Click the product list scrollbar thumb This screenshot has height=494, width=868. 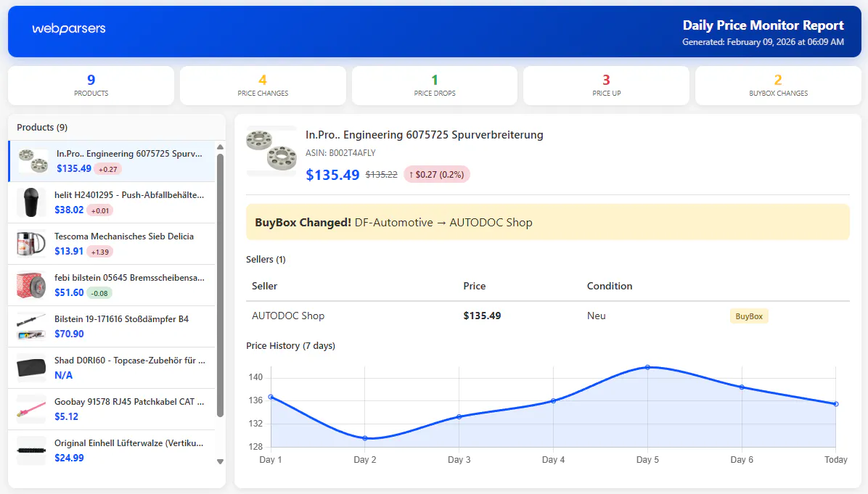(221, 285)
